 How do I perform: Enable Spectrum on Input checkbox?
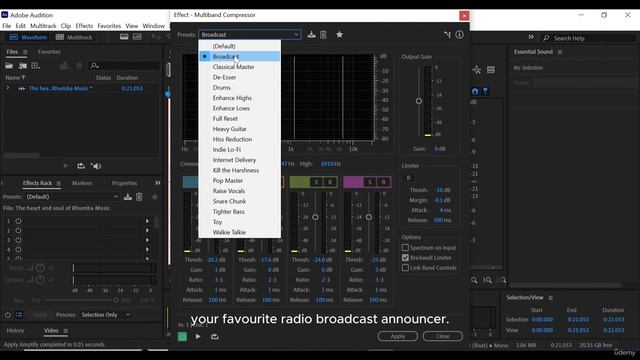point(405,248)
